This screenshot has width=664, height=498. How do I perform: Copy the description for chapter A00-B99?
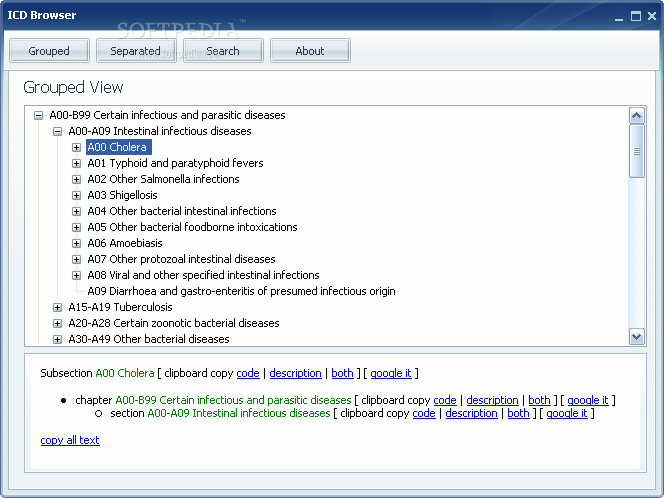point(492,400)
